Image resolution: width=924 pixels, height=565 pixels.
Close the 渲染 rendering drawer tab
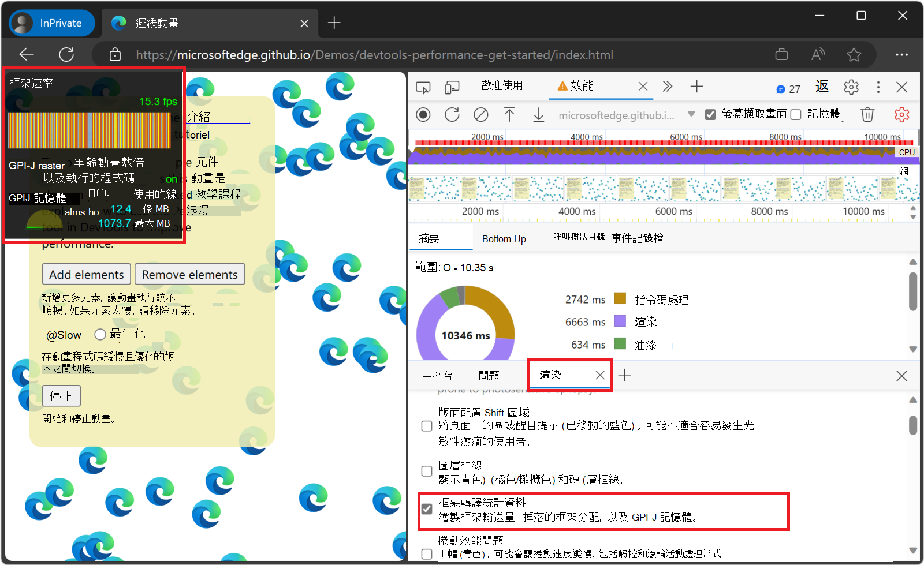pos(600,375)
